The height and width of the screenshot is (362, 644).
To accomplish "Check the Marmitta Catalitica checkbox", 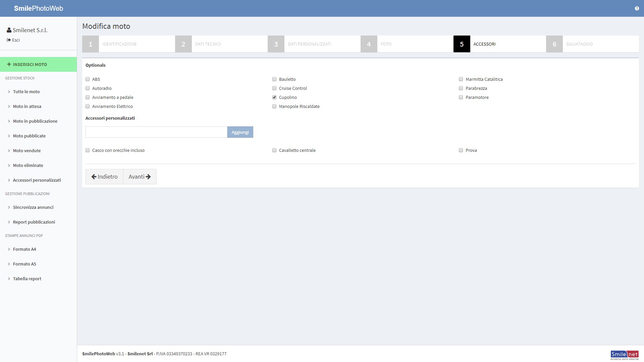I will click(x=461, y=79).
